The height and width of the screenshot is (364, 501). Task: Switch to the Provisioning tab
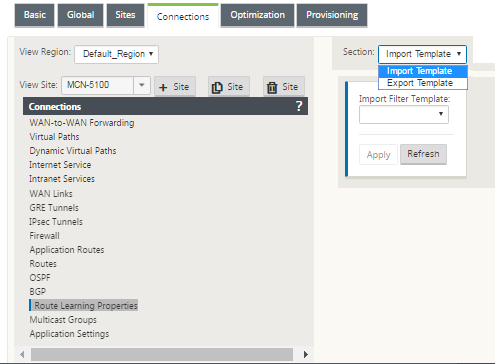(332, 15)
